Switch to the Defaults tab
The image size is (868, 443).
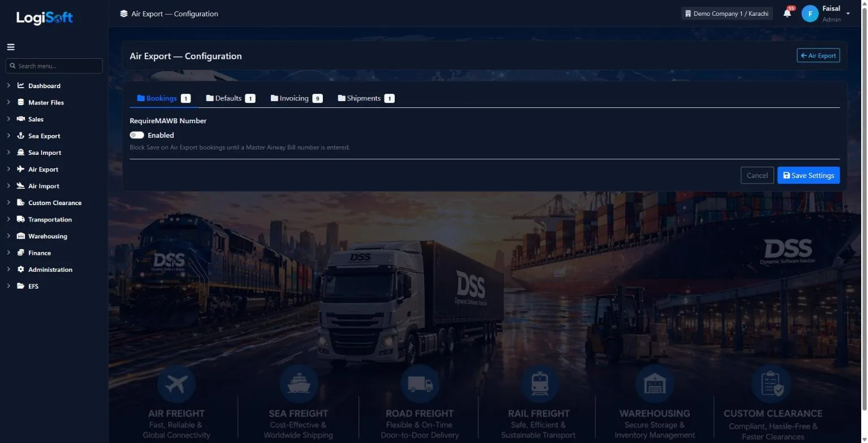(x=230, y=98)
